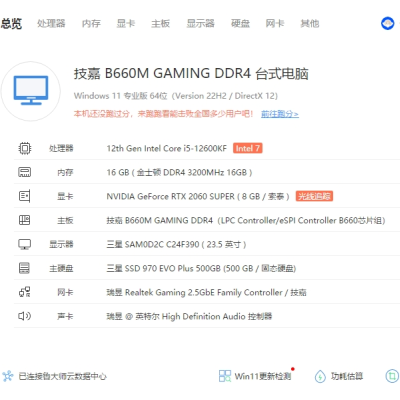400x400 pixels.
Task: Click the graphics card icon
Action: point(25,196)
